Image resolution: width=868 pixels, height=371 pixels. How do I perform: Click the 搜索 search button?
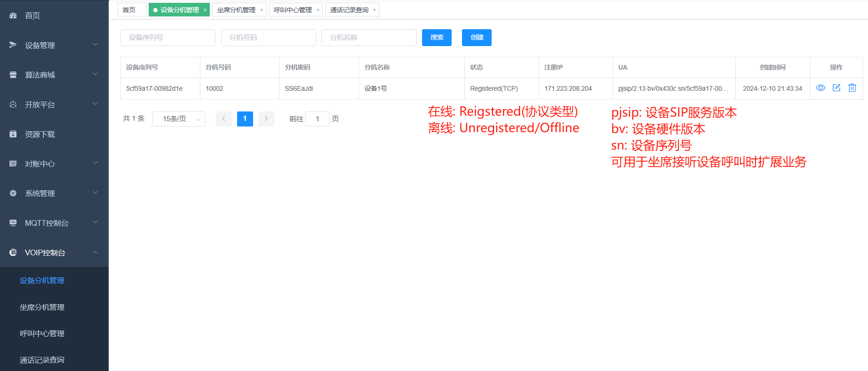(x=437, y=38)
